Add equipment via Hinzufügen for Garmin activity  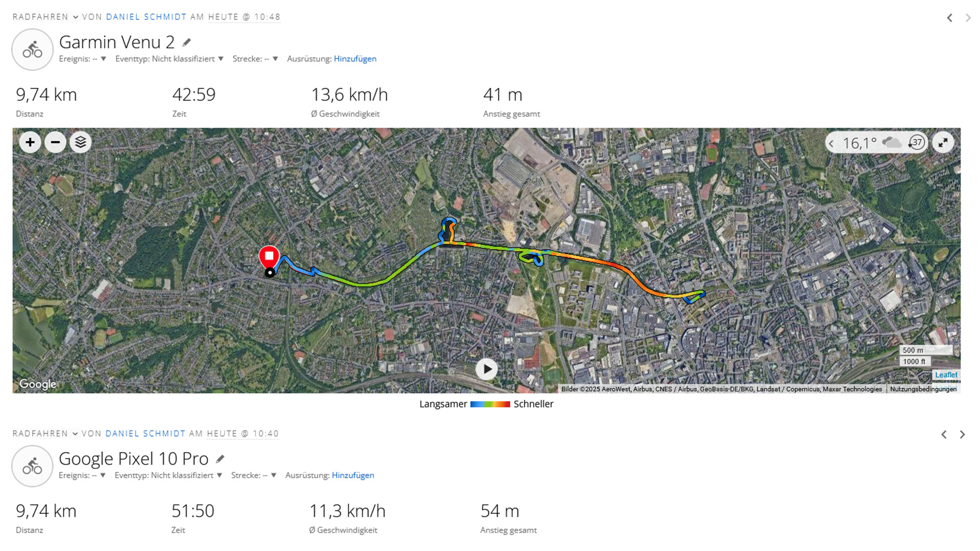355,59
